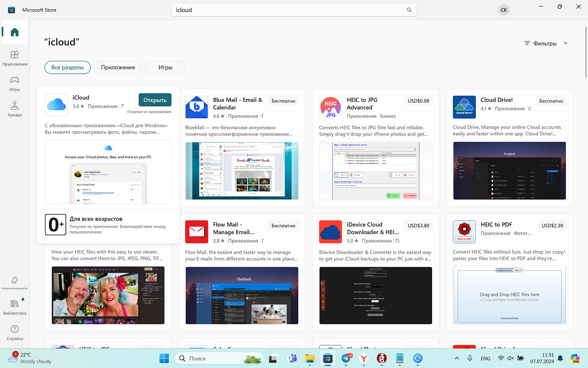Image resolution: width=588 pixels, height=368 pixels.
Task: Open Новые возможности in sidebar
Action: coord(15,282)
